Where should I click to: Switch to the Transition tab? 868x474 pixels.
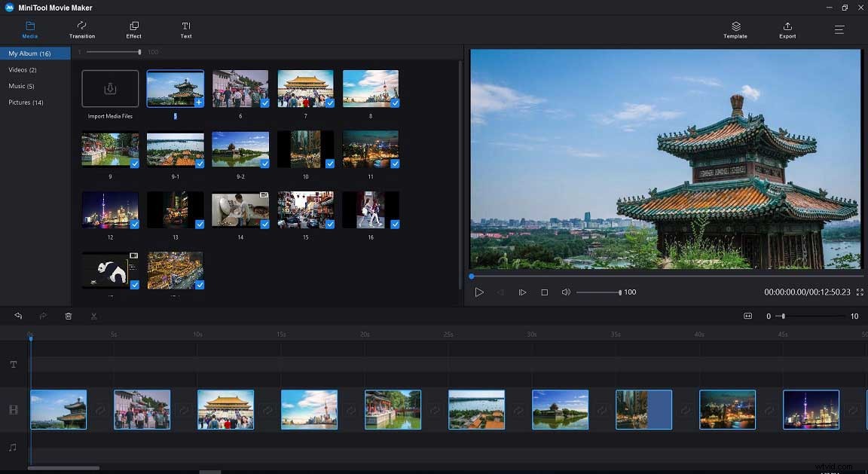point(81,30)
